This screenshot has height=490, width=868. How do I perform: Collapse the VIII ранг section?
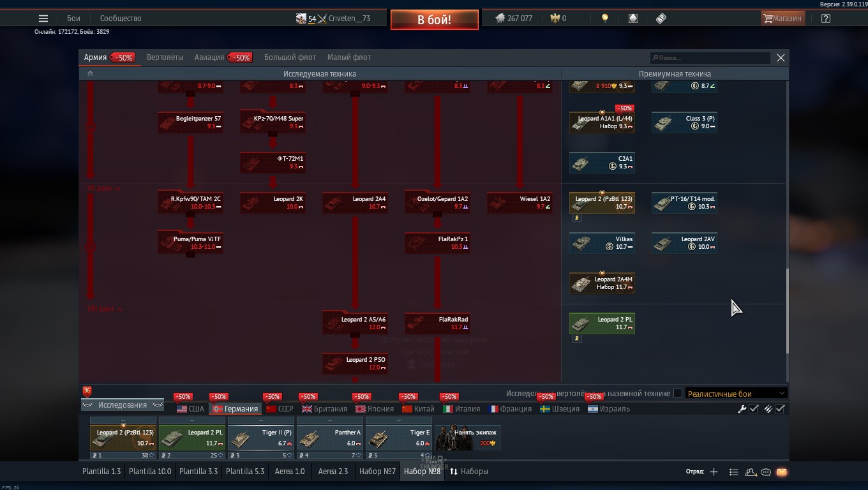click(x=105, y=309)
